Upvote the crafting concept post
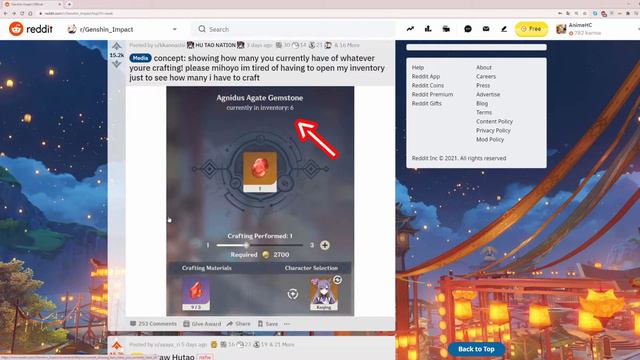The image size is (640, 360). click(117, 46)
